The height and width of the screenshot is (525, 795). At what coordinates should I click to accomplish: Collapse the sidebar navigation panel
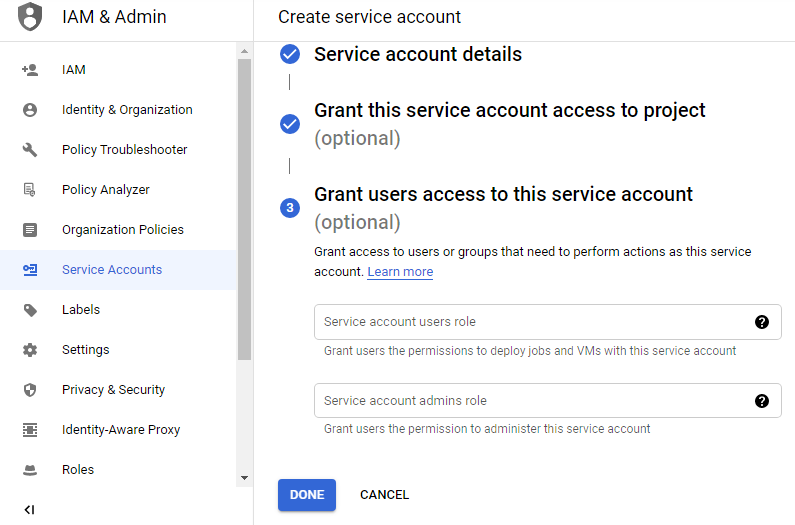pos(29,510)
